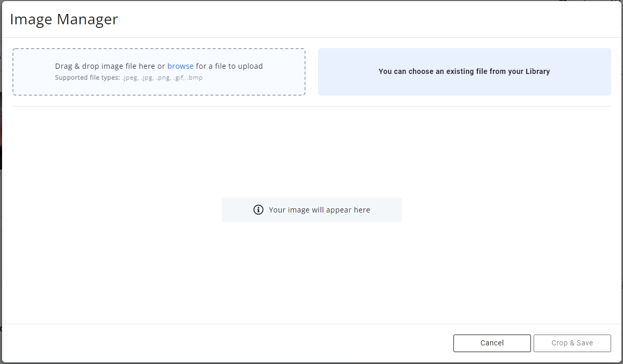Image resolution: width=623 pixels, height=364 pixels.
Task: Click the Image Manager dialog title
Action: [x=64, y=20]
